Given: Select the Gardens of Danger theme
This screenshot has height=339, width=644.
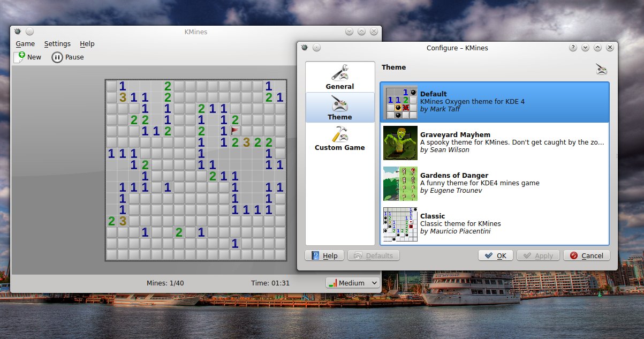Looking at the screenshot, I should point(495,183).
